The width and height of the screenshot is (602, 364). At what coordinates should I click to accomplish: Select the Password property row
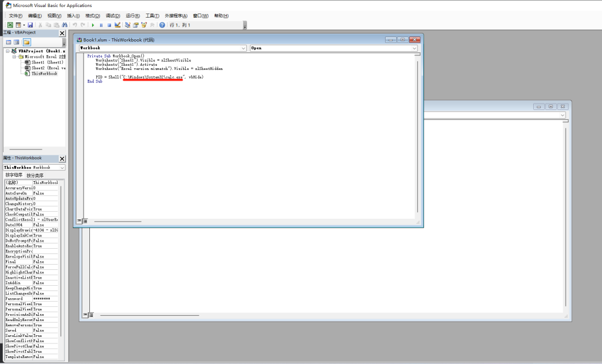tap(32, 299)
